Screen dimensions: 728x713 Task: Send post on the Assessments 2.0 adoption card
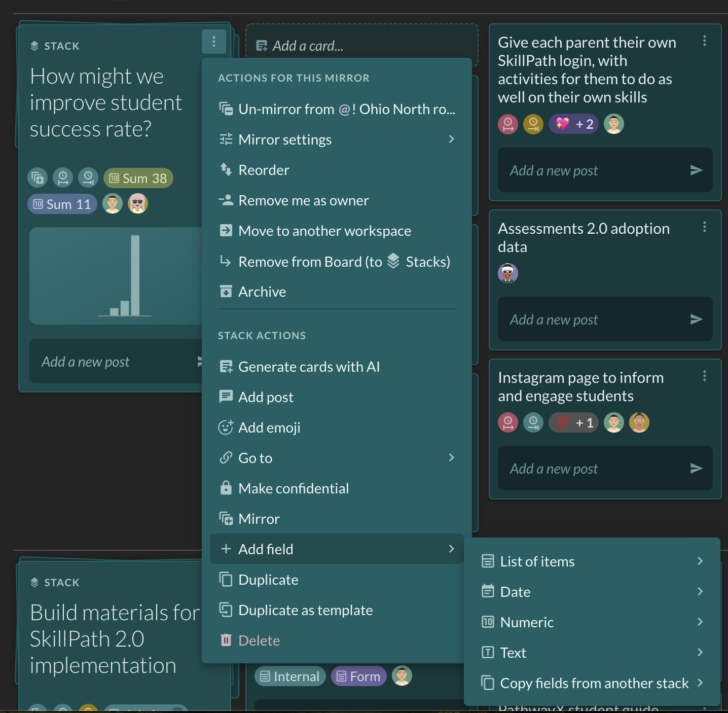tap(696, 319)
